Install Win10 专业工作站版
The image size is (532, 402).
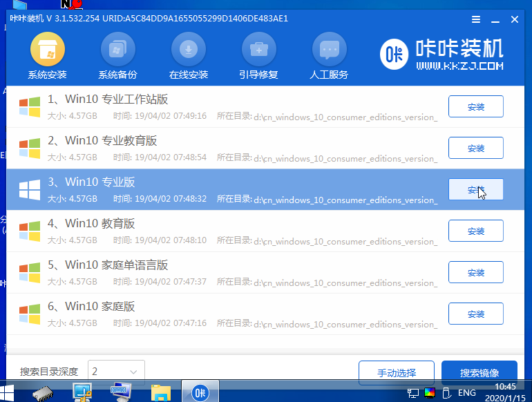[475, 106]
